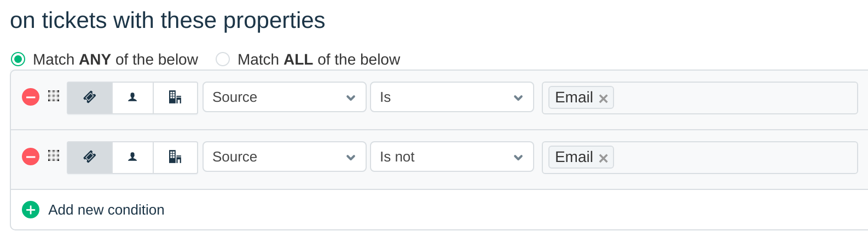Click the green plus add condition icon

[31, 210]
